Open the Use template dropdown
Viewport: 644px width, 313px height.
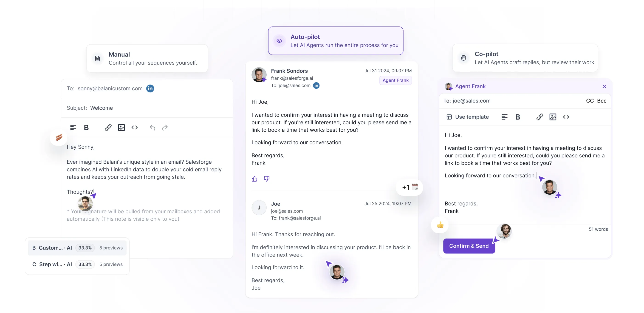click(467, 117)
